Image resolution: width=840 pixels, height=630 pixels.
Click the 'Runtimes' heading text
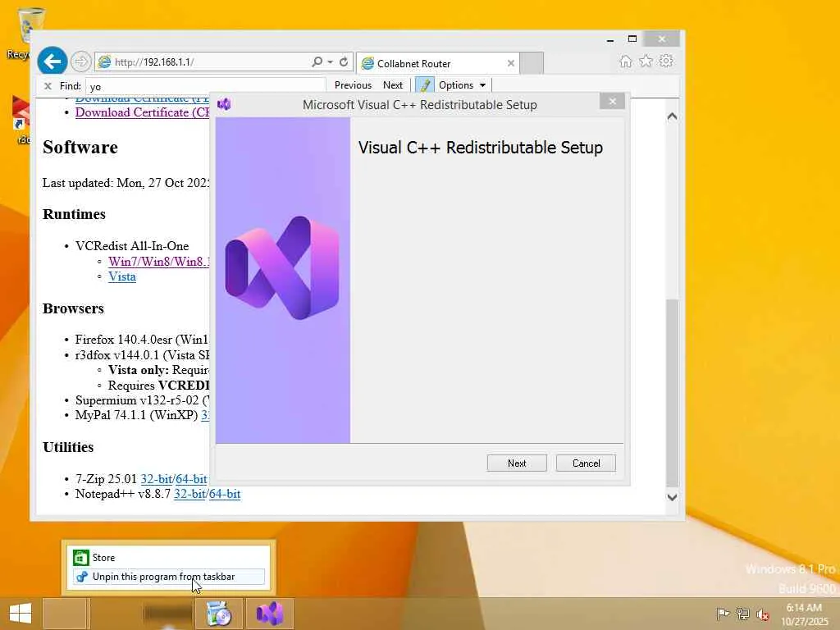coord(74,214)
